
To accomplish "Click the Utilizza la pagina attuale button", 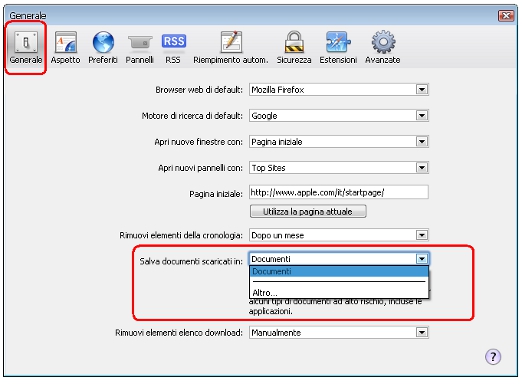I will point(308,212).
